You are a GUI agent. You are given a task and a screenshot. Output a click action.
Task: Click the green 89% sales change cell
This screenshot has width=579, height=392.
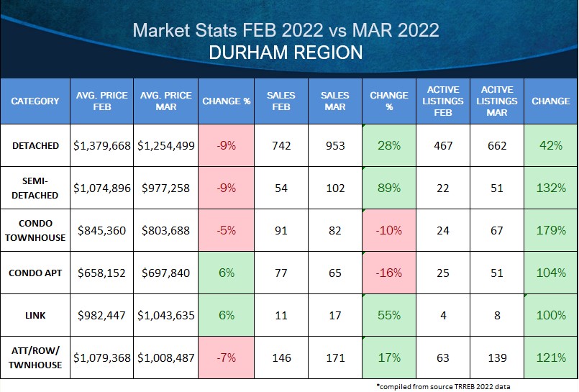[388, 188]
